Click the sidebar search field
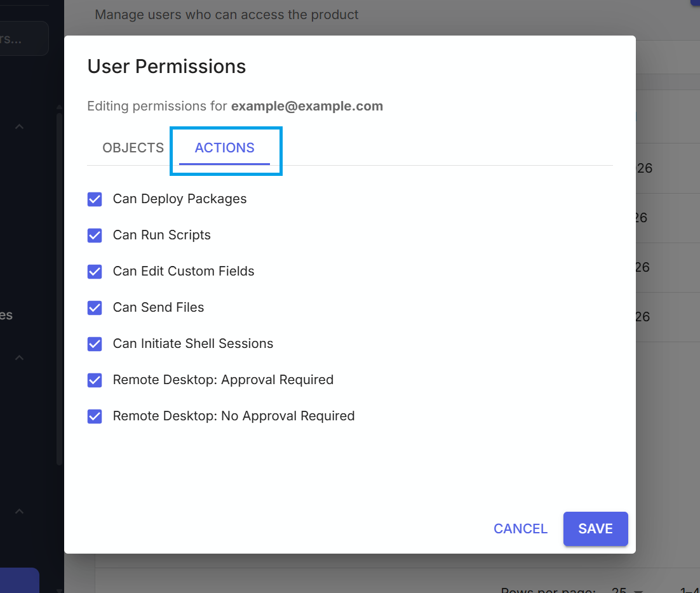The width and height of the screenshot is (700, 593). (x=19, y=38)
